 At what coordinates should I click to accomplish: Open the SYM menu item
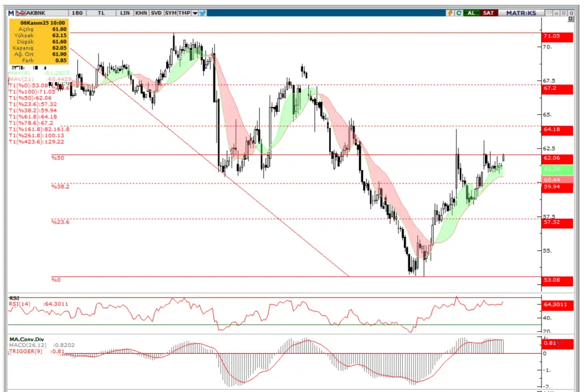click(171, 13)
